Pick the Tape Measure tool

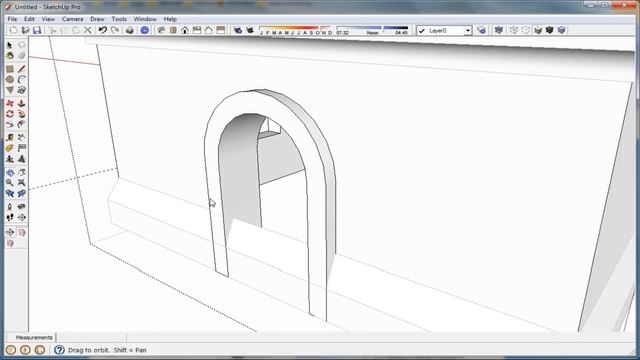pos(10,138)
